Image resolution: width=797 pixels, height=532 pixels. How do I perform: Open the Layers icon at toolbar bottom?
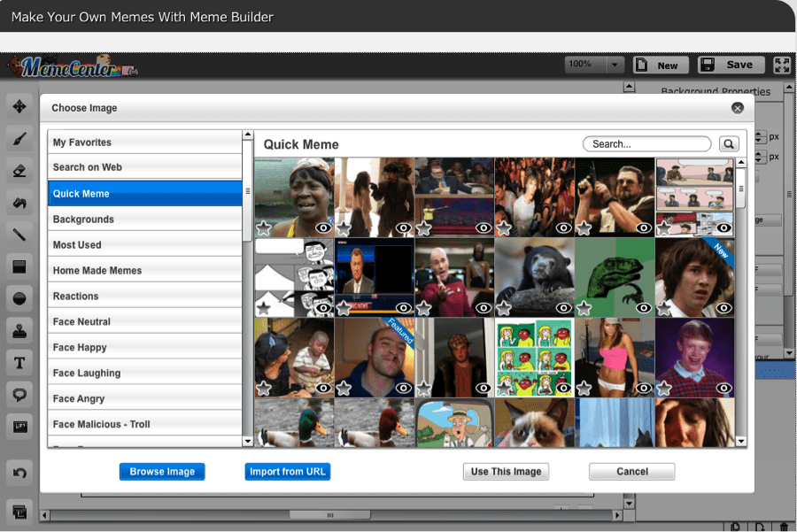pyautogui.click(x=19, y=511)
